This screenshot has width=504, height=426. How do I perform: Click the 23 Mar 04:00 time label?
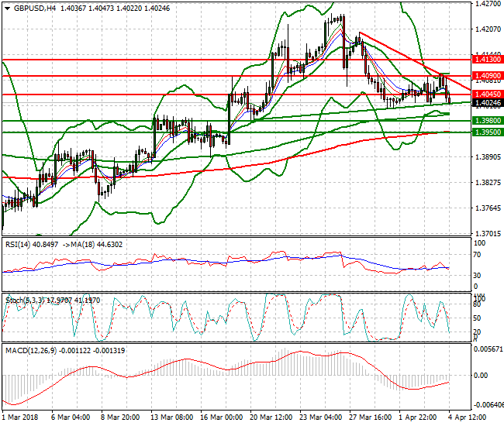[320, 417]
